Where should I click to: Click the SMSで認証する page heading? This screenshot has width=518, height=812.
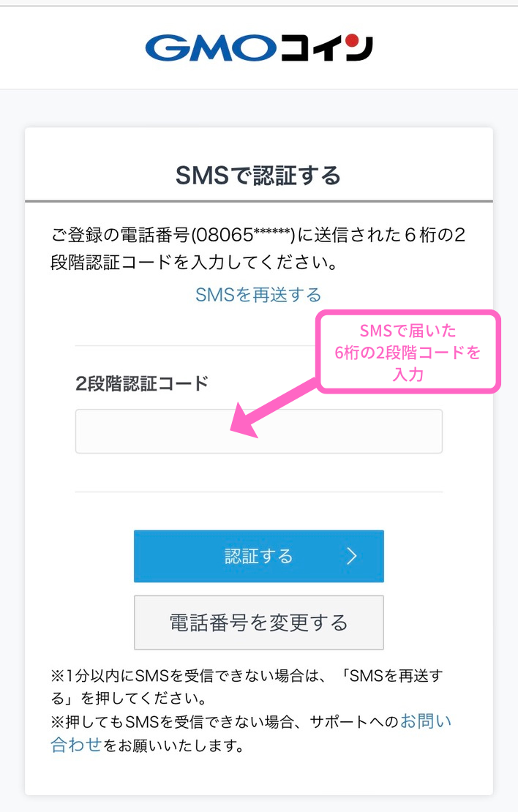[258, 175]
